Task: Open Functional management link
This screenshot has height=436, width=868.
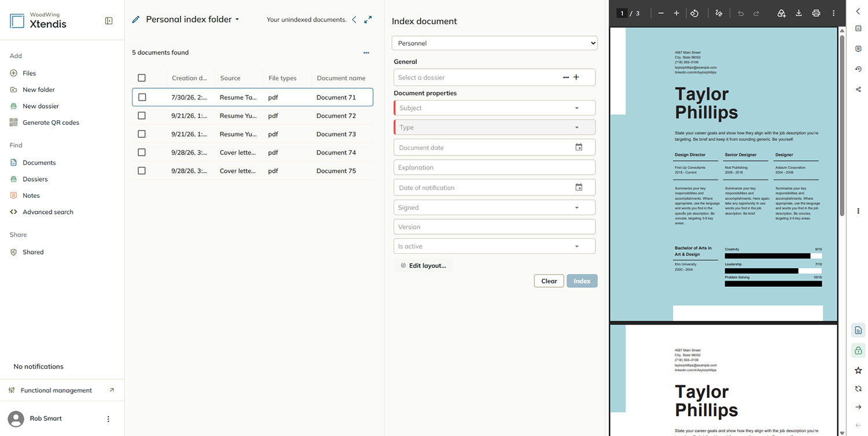Action: click(62, 390)
